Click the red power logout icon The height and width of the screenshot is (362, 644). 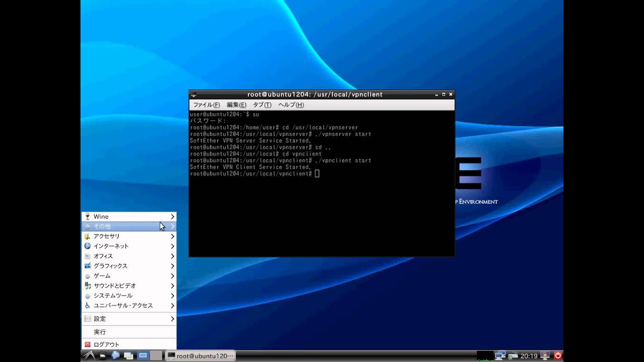(x=557, y=356)
